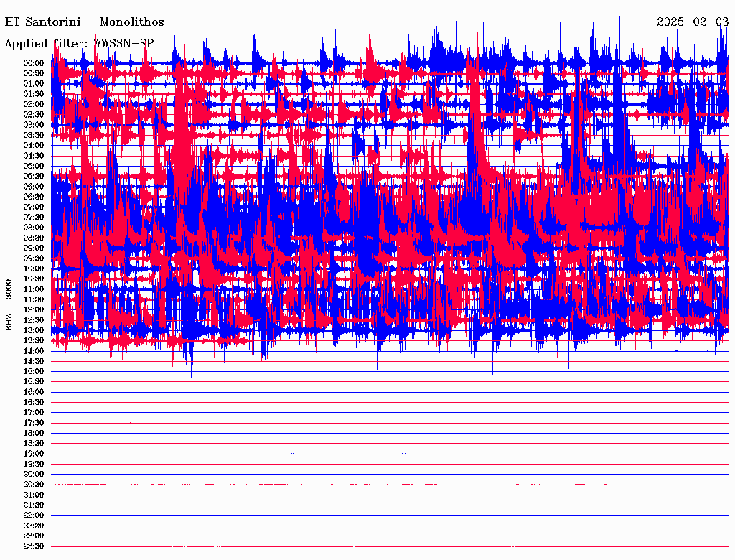Image resolution: width=735 pixels, height=560 pixels.
Task: Select the 12:00 time label
Action: click(34, 310)
